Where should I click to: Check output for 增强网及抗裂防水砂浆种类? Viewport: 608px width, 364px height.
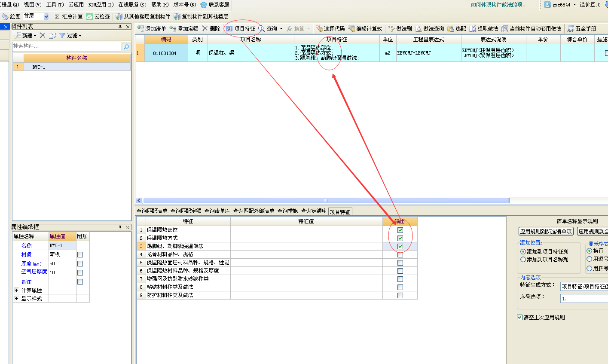[x=400, y=279]
